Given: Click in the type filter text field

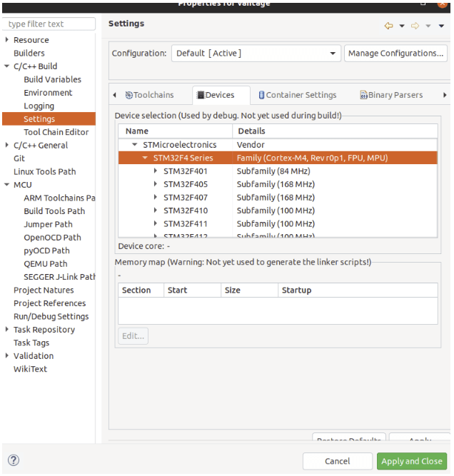Looking at the screenshot, I should click(x=49, y=24).
